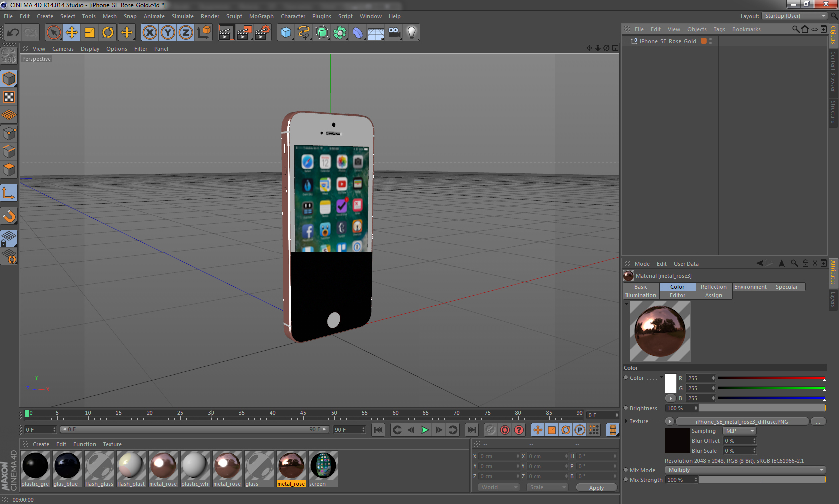The image size is (839, 504).
Task: Click the Assign tab
Action: (713, 295)
